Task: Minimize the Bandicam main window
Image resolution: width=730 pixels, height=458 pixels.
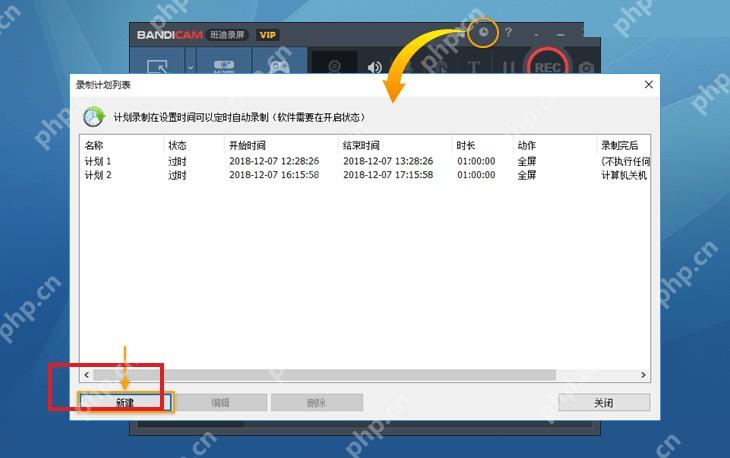Action: [561, 35]
